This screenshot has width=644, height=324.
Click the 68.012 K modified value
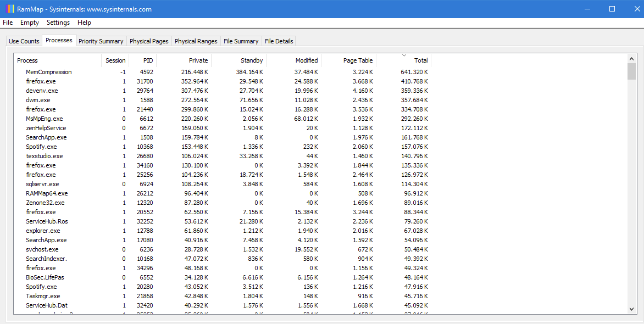tap(307, 119)
